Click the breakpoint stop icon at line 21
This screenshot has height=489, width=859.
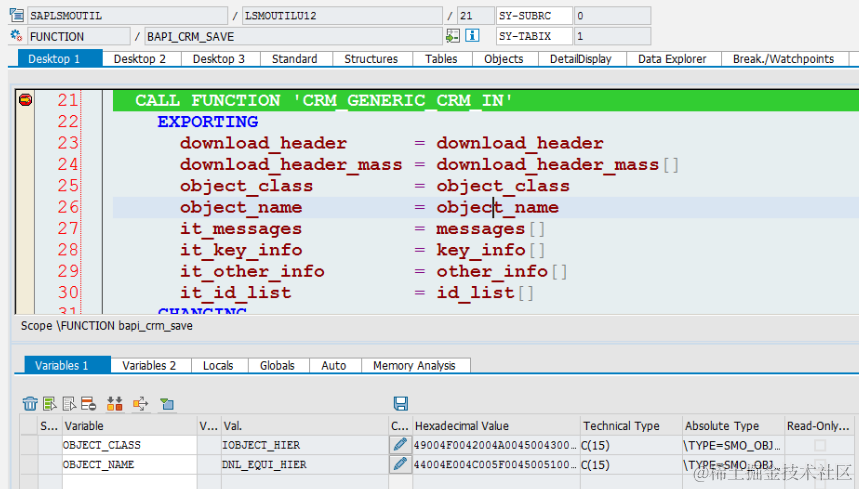[25, 100]
